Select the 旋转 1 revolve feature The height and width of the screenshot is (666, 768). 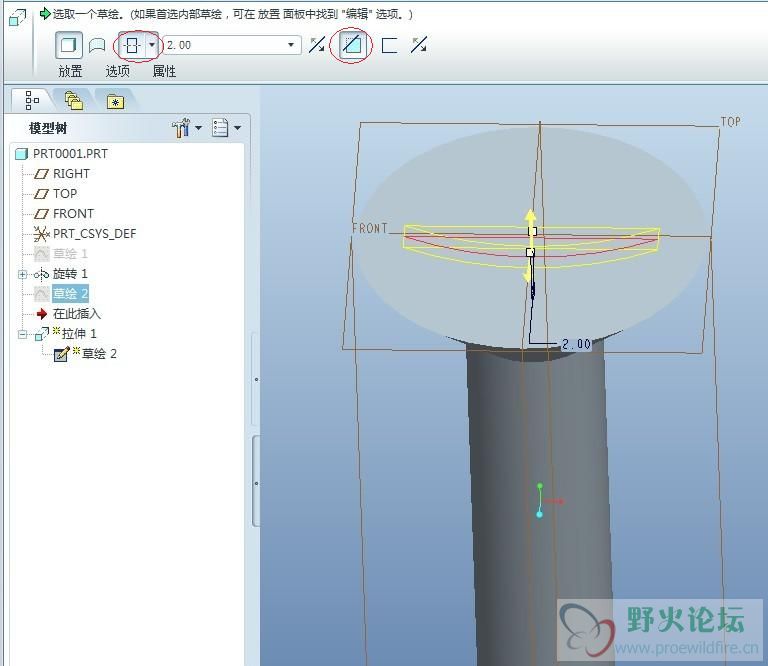61,274
